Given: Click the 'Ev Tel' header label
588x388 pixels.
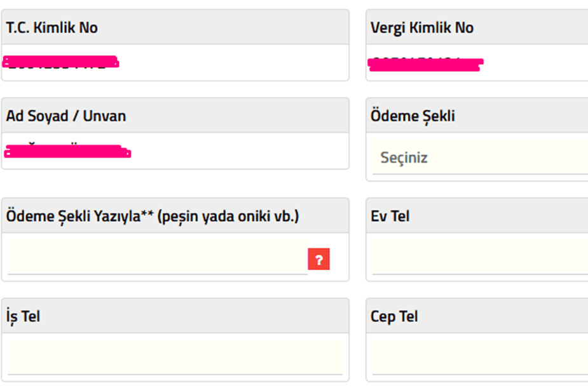Looking at the screenshot, I should [x=390, y=216].
